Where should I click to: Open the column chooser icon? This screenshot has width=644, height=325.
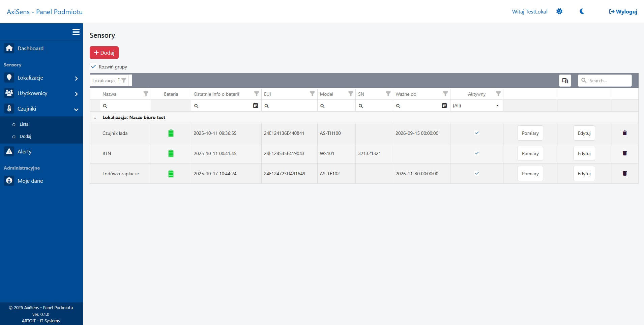coord(565,81)
